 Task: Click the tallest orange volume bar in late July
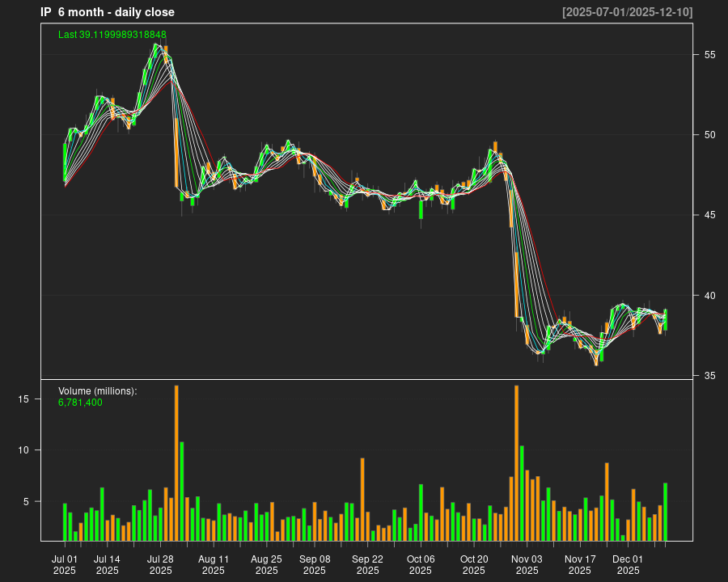(x=176, y=463)
